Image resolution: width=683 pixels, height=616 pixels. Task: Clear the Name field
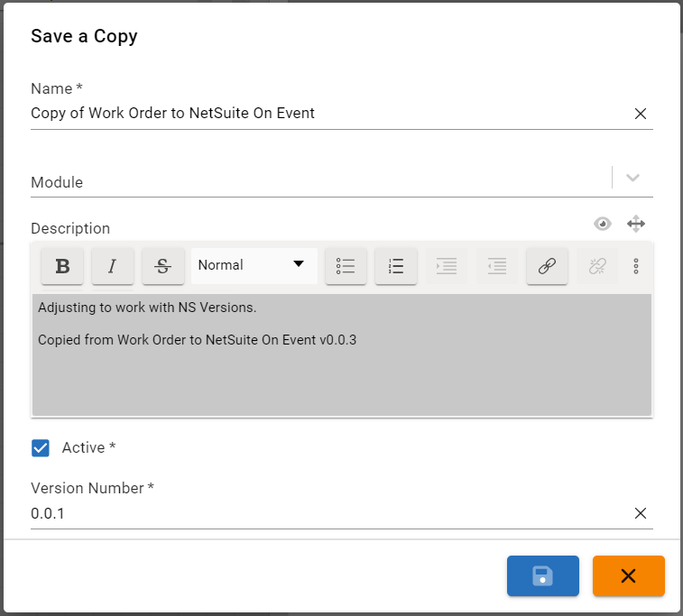tap(641, 114)
